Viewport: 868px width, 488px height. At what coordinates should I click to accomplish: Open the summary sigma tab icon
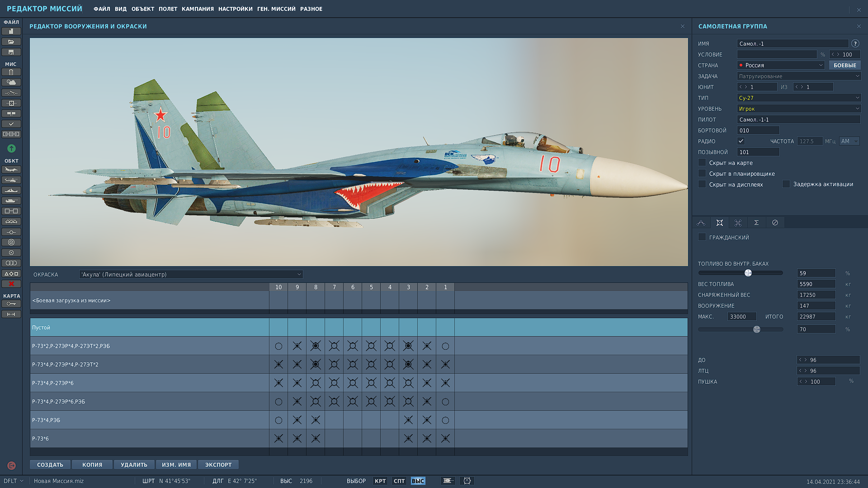coord(756,223)
